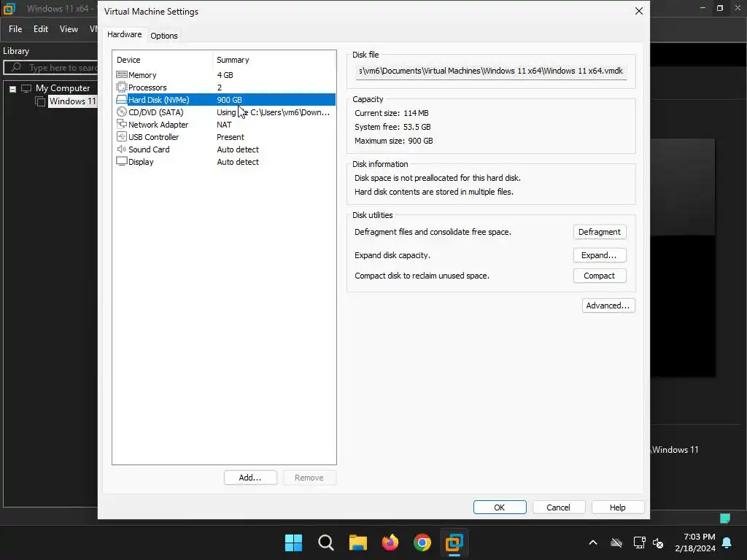The width and height of the screenshot is (747, 560).
Task: Click the cloud sync tray icon
Action: click(616, 542)
